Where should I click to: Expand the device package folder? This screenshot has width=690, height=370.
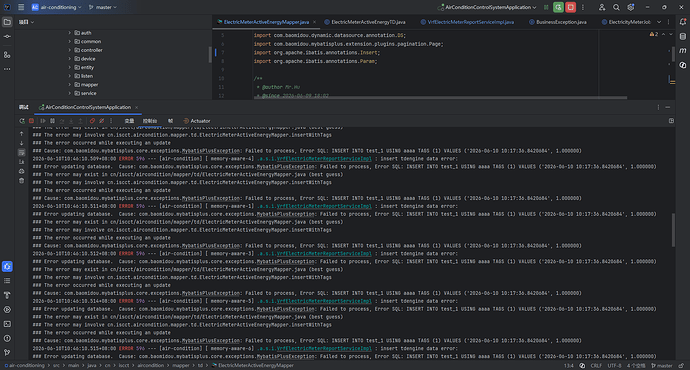[70, 59]
